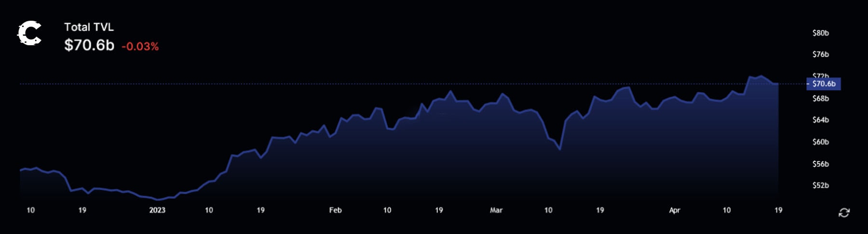Select the $76b y-axis label
Screen dimensions: 868x234
click(x=820, y=54)
